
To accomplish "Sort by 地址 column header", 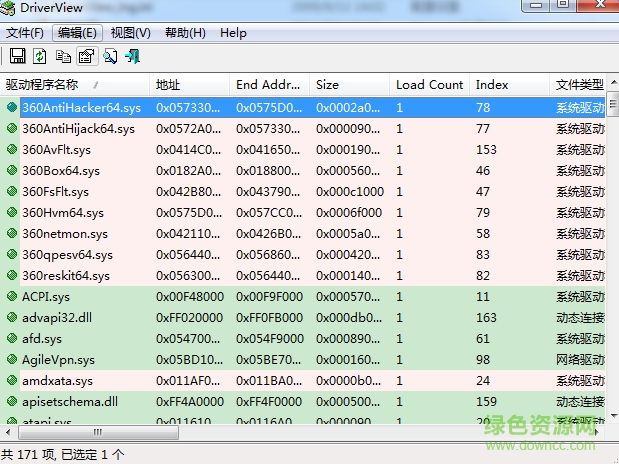I will click(167, 85).
